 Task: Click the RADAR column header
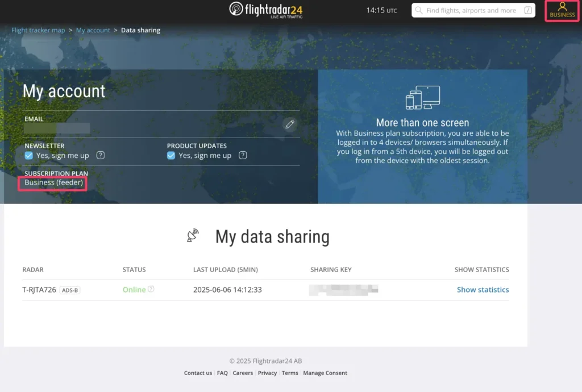[x=33, y=270]
